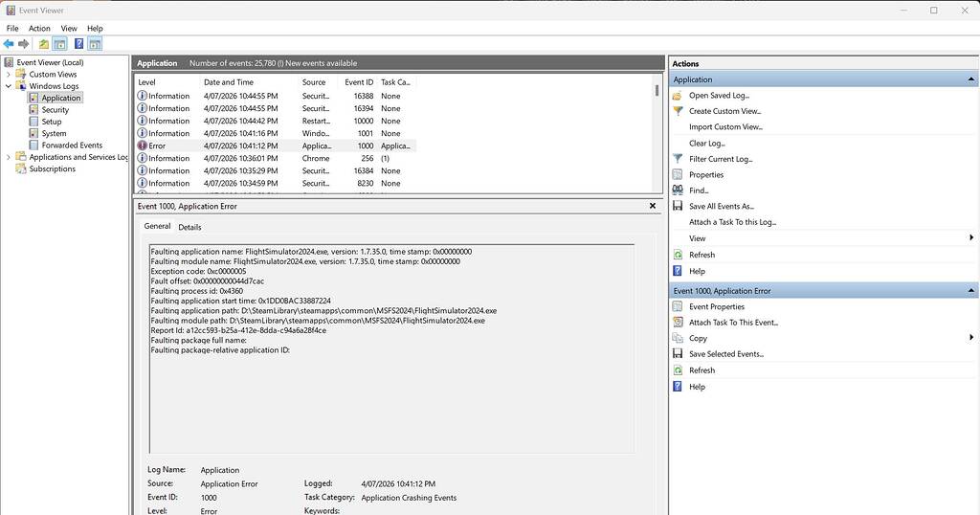This screenshot has height=515, width=980.
Task: Click Import Custom View action
Action: tap(725, 127)
